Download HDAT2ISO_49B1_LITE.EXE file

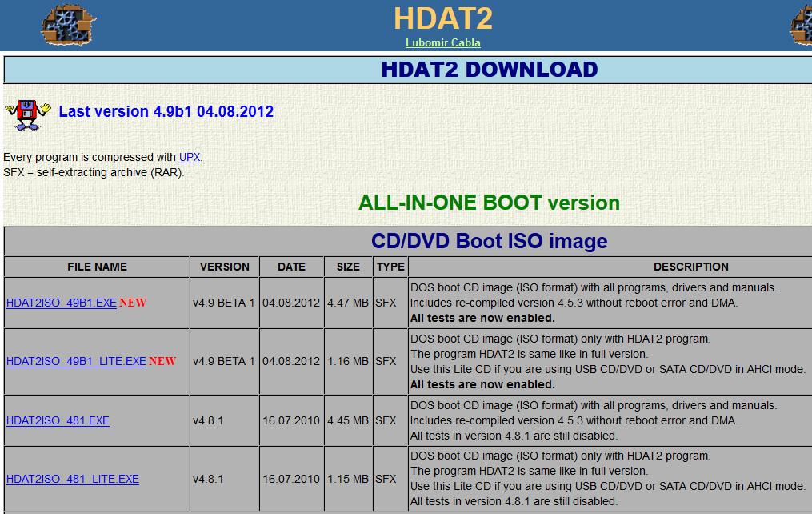coord(76,361)
